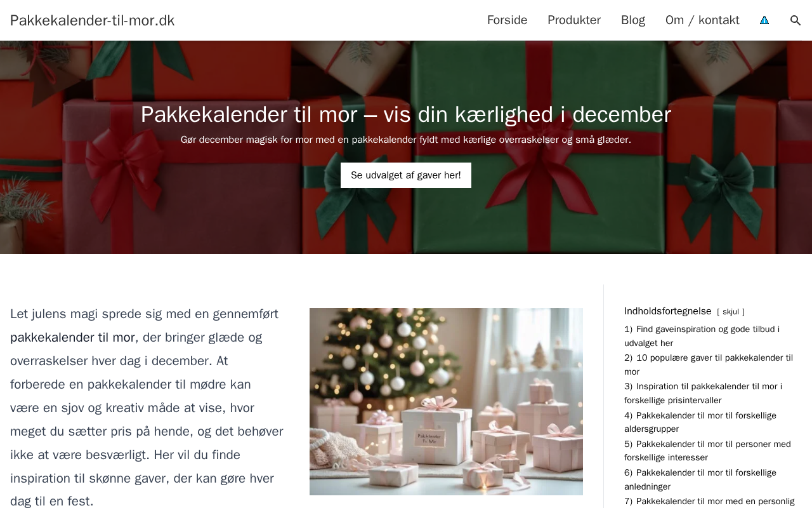Click the 'pakkekalender til mor' text link
Screen dimensions: 812x508
72,337
